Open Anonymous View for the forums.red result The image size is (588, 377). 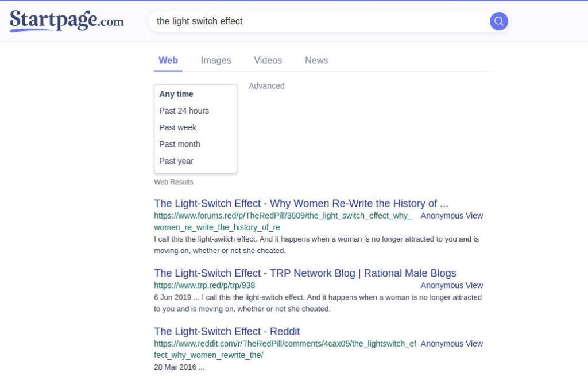(x=451, y=216)
